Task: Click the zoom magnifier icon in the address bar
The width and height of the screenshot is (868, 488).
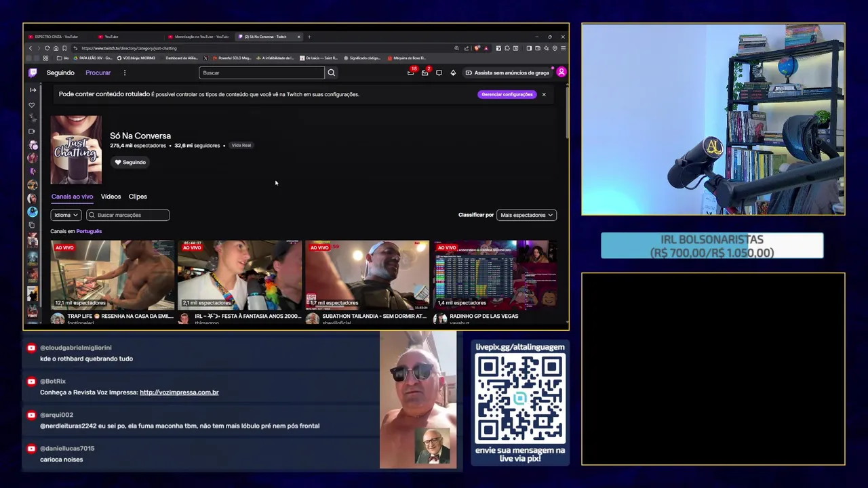Action: pyautogui.click(x=456, y=48)
